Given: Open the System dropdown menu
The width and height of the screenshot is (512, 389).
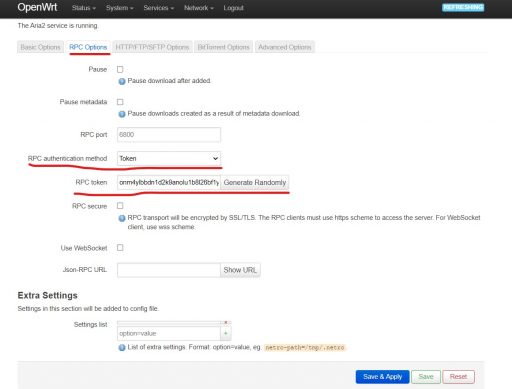Looking at the screenshot, I should 120,8.
